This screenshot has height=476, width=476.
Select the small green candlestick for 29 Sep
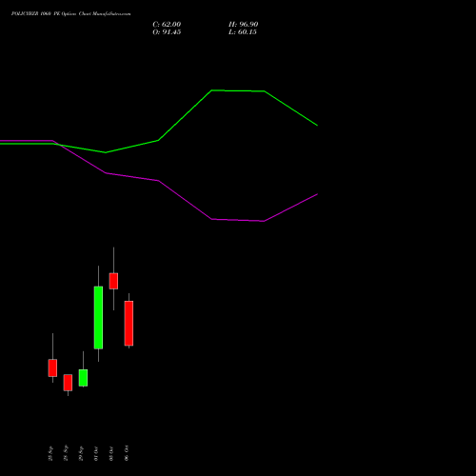[83, 378]
